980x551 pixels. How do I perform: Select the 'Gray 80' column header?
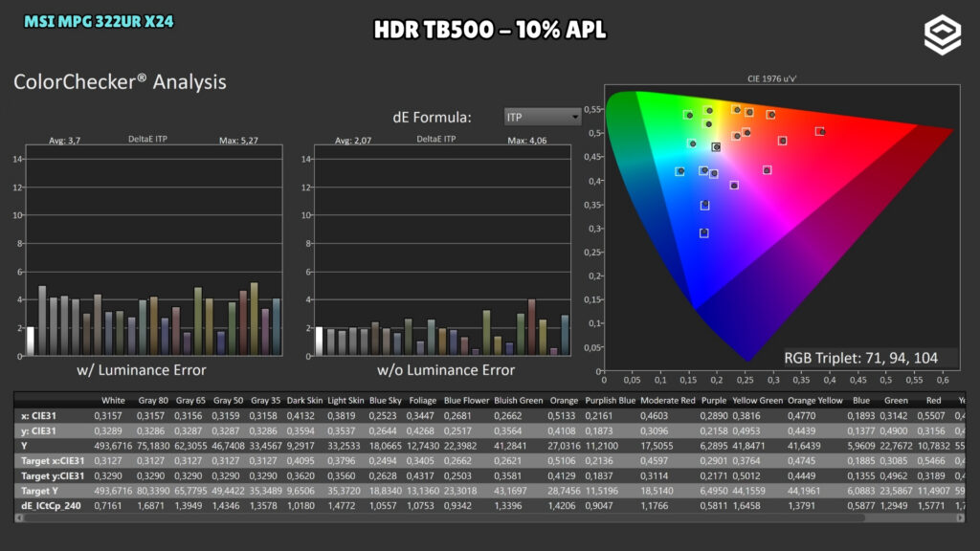[153, 401]
